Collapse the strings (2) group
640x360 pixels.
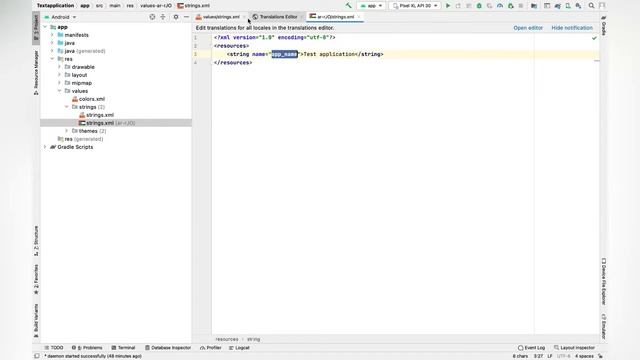pos(67,107)
